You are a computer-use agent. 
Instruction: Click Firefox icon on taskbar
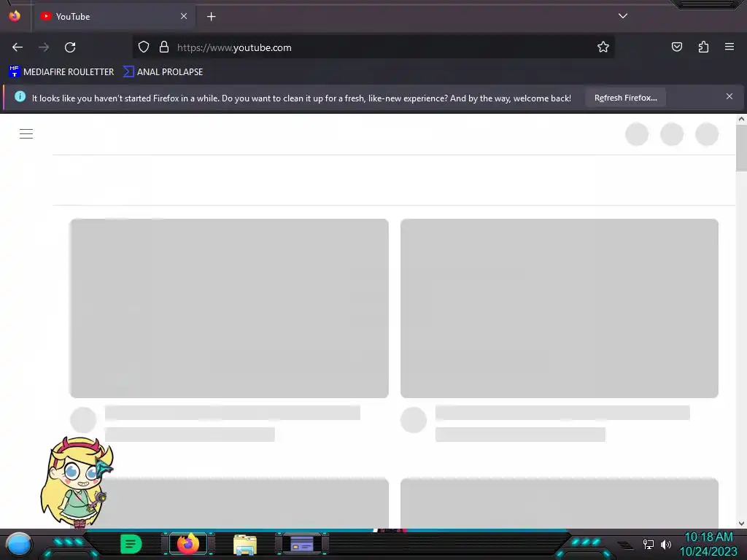pyautogui.click(x=188, y=544)
